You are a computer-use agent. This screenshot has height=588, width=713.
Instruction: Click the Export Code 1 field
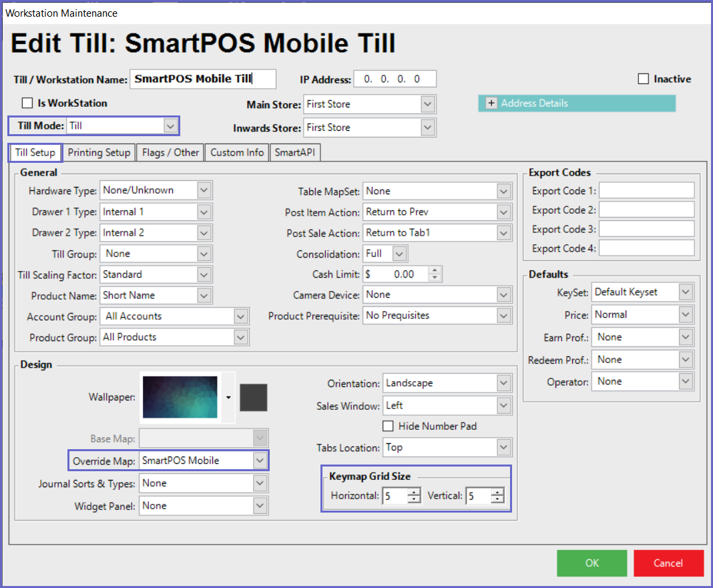click(x=647, y=190)
